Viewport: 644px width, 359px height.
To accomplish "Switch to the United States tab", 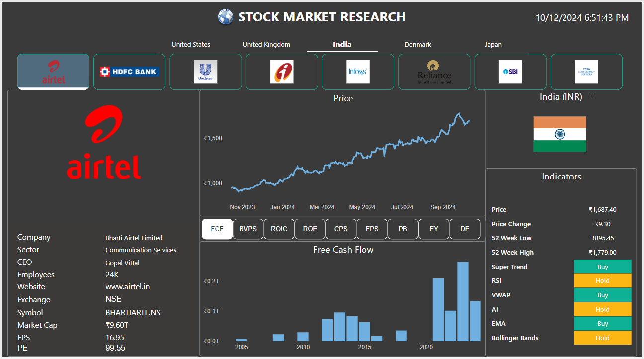I will click(191, 45).
